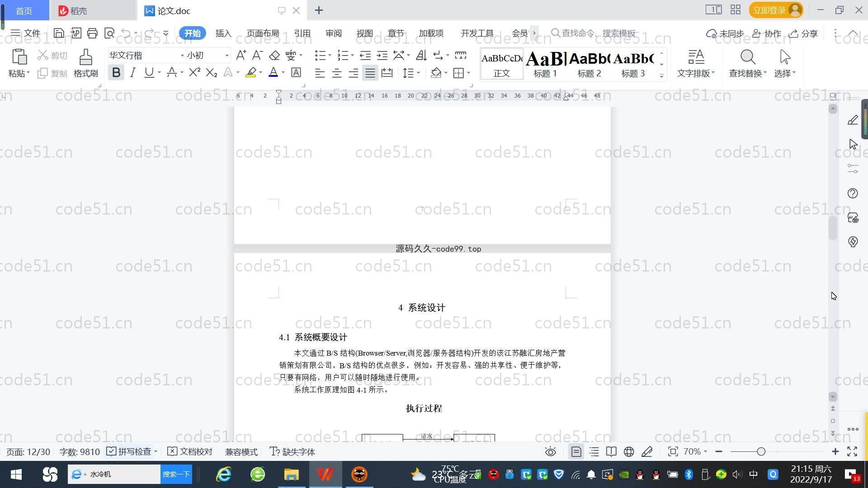868x488 pixels.
Task: Switch to web layout view icon
Action: tap(629, 452)
